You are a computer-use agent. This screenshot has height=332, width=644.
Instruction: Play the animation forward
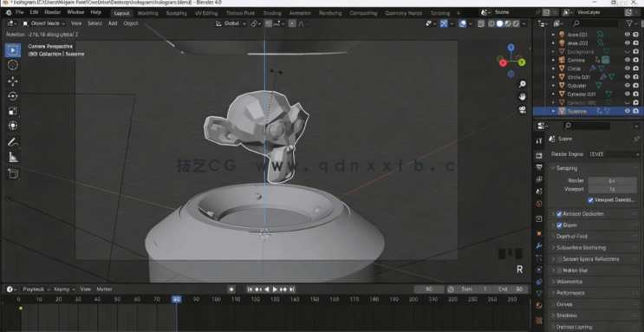tap(275, 290)
